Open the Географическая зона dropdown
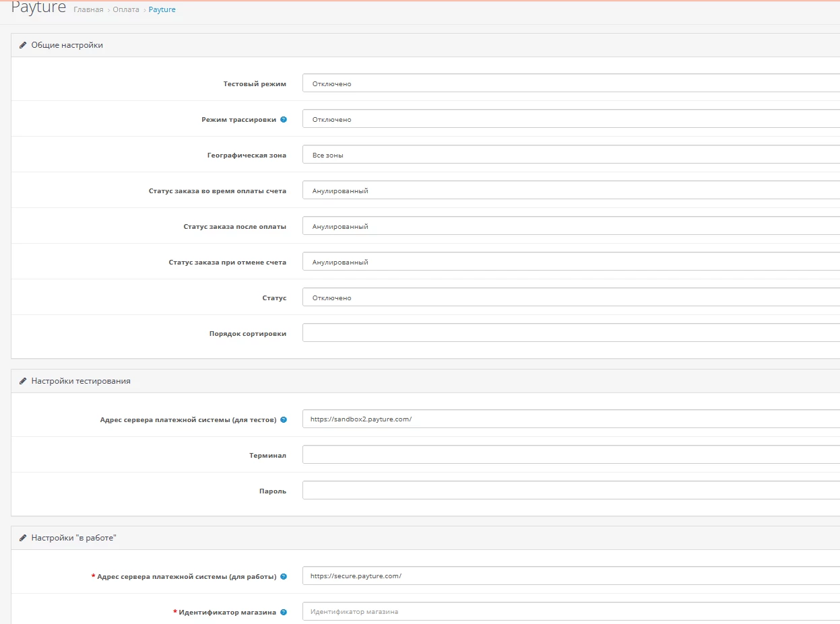This screenshot has height=624, width=840. 571,155
